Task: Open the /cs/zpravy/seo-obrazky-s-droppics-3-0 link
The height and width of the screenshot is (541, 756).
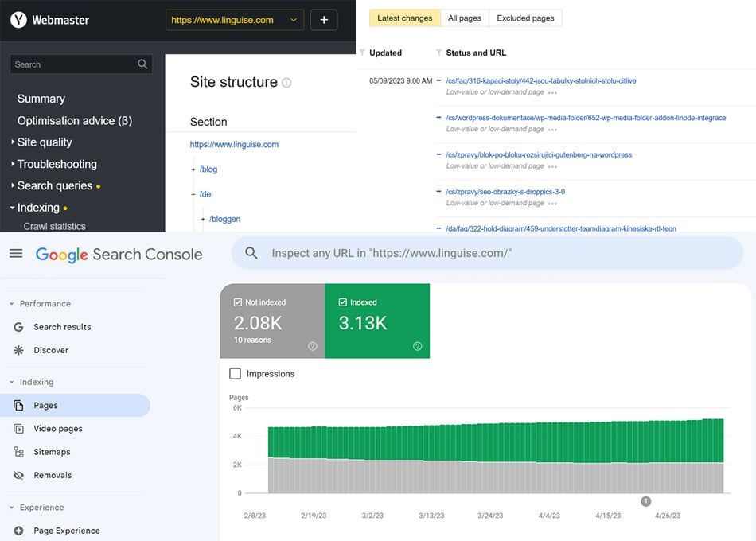Action: click(x=505, y=192)
